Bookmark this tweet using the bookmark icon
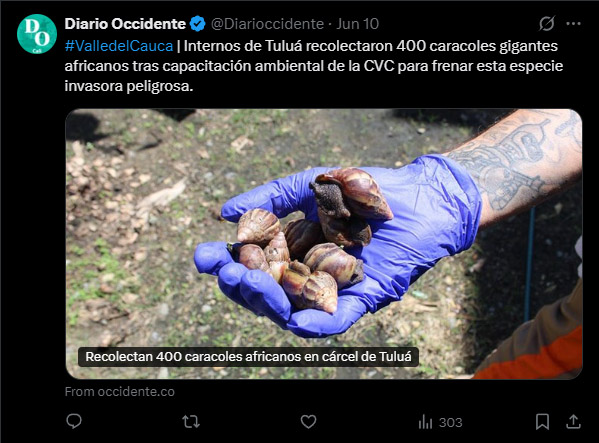The width and height of the screenshot is (599, 443). [x=542, y=422]
